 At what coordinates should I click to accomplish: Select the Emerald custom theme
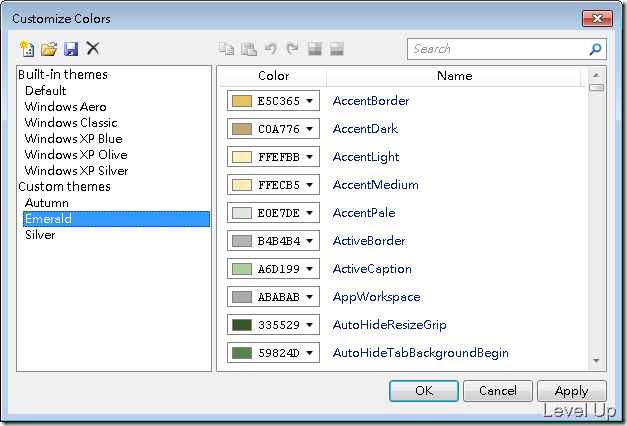116,219
